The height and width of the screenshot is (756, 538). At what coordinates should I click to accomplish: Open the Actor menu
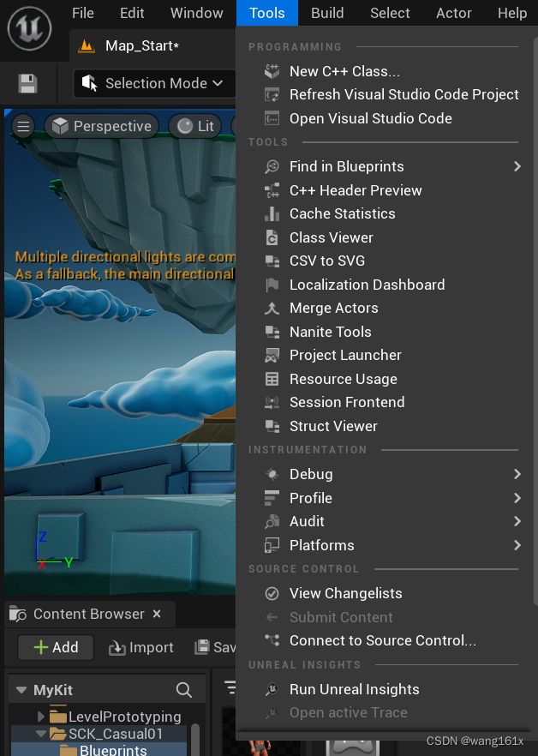click(x=454, y=13)
